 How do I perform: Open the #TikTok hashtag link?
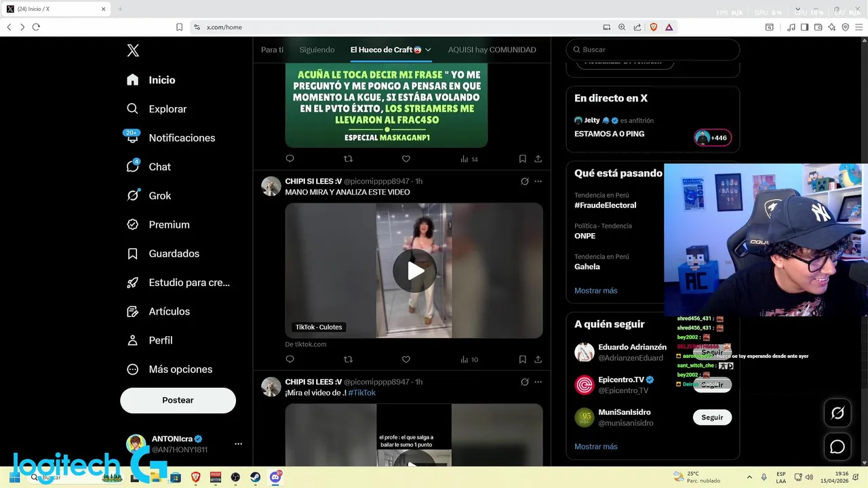(x=362, y=392)
